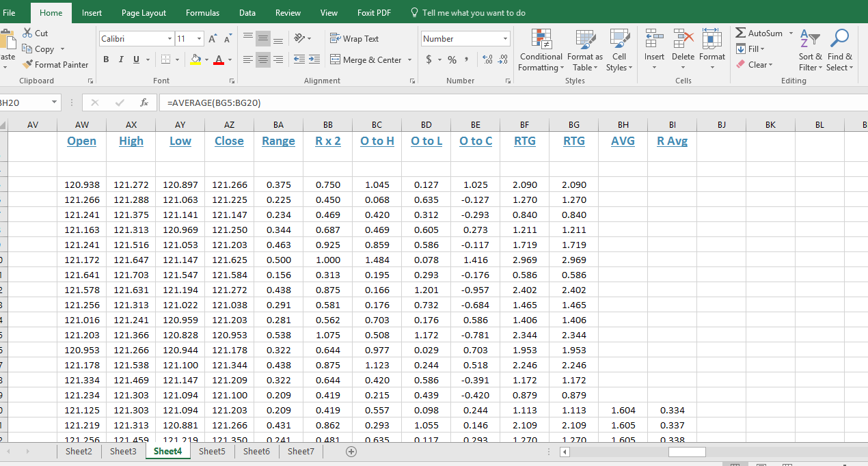This screenshot has width=868, height=466.
Task: Click the R Avg column header link
Action: [672, 141]
